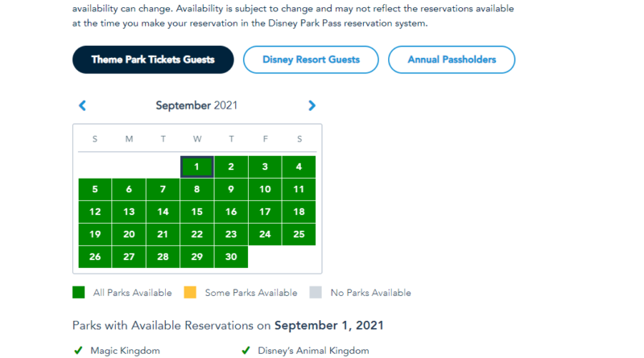This screenshot has width=644, height=358.
Task: Click the September 2021 month heading
Action: coord(196,105)
